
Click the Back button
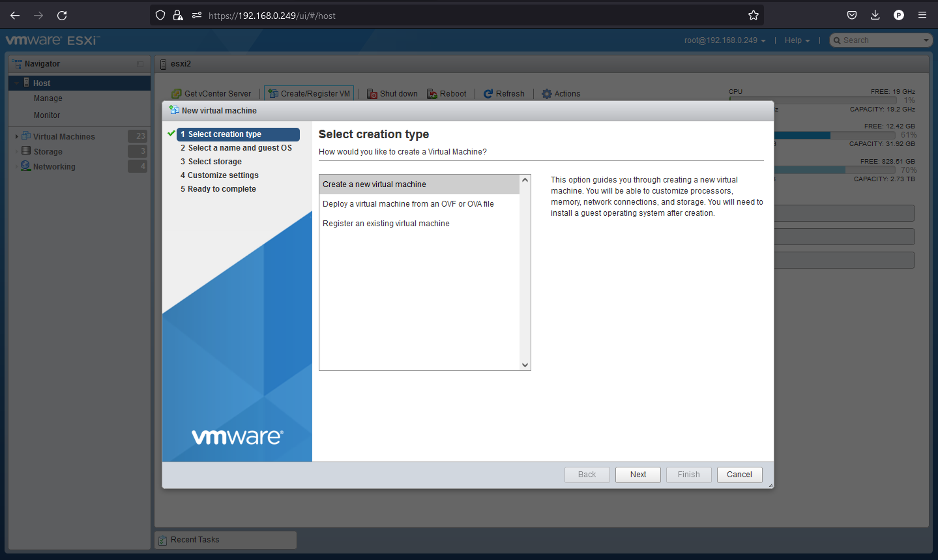point(587,475)
